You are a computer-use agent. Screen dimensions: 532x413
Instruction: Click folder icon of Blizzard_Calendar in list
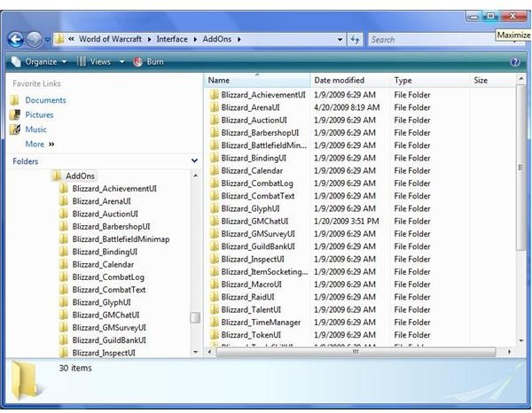(x=214, y=170)
